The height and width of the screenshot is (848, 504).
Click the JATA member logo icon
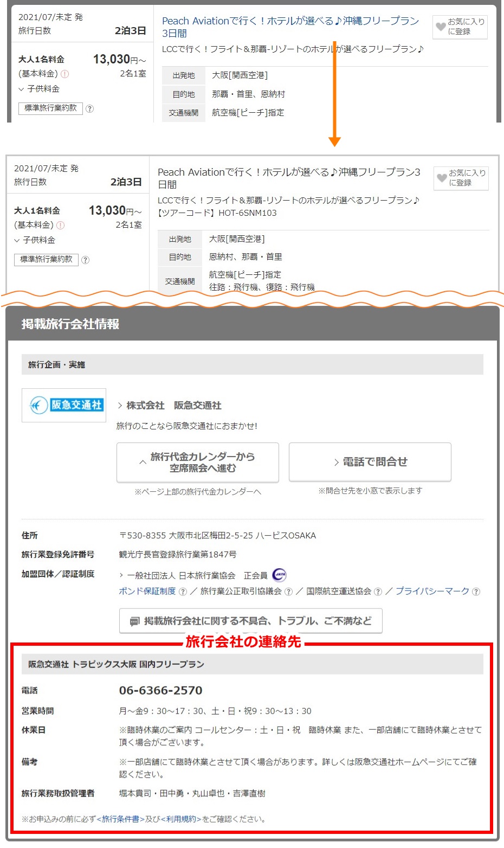279,575
